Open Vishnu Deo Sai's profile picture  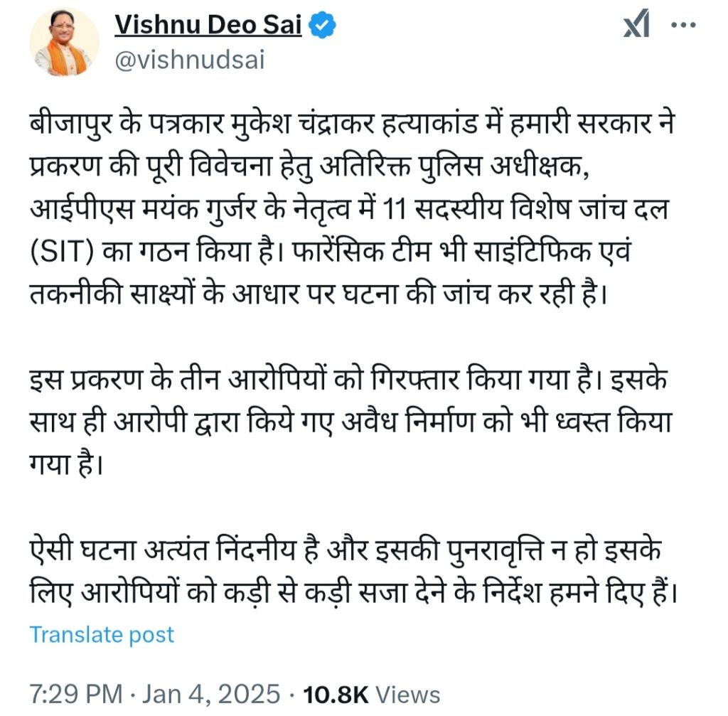[65, 42]
